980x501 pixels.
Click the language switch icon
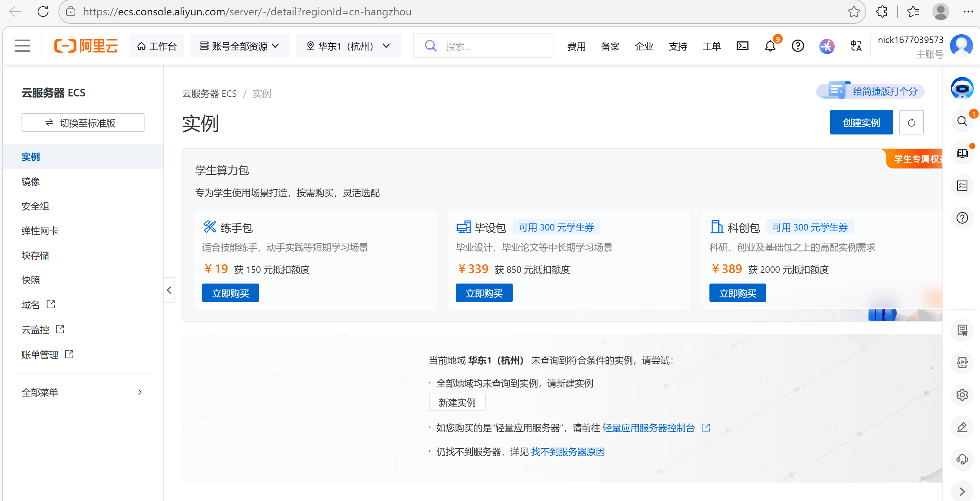[x=856, y=46]
